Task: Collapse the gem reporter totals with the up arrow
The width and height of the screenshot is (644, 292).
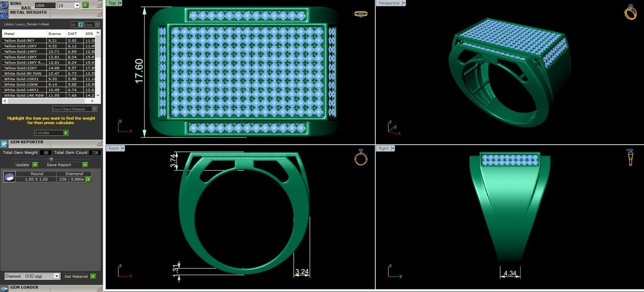Action: [x=51, y=159]
